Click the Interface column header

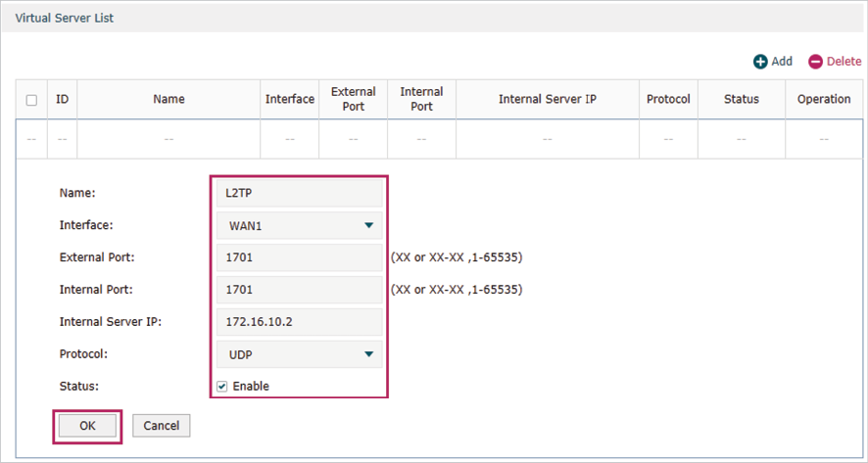tap(290, 100)
